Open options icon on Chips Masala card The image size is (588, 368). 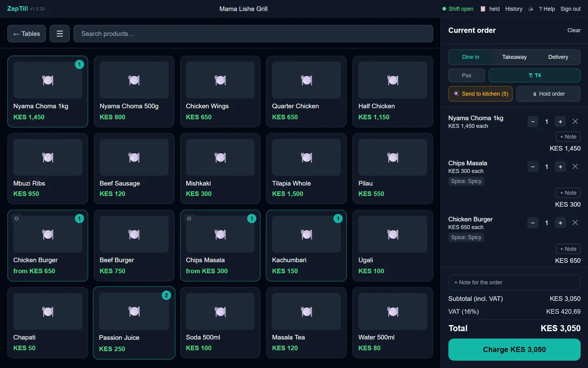tap(189, 218)
